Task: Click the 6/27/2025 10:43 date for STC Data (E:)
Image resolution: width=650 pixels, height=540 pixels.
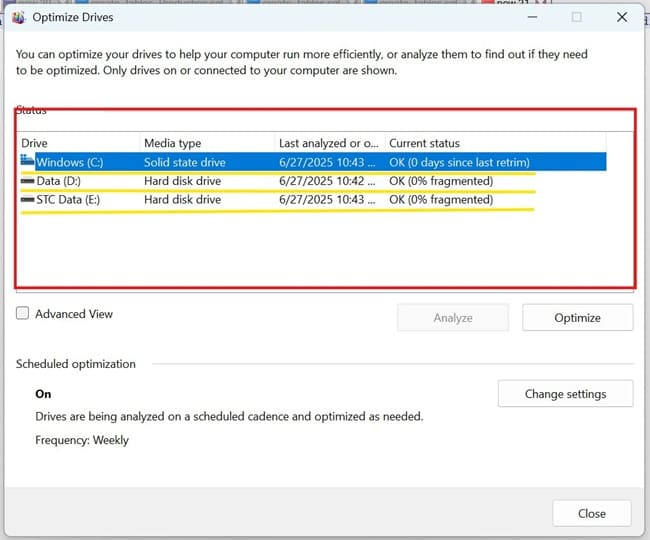Action: (327, 199)
